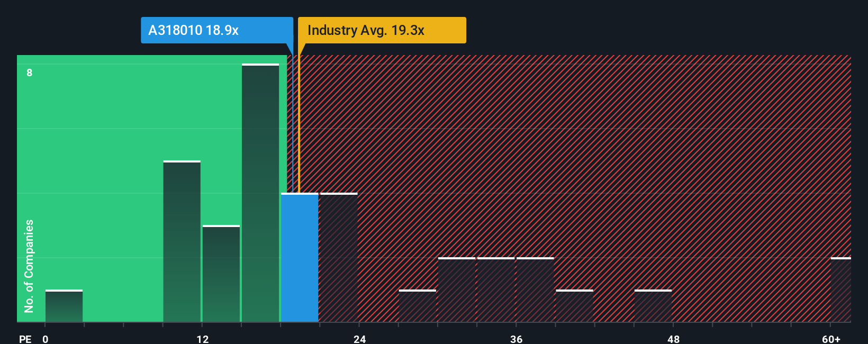Click the bar at the 60+ edge
This screenshot has width=868, height=344.
tap(841, 289)
